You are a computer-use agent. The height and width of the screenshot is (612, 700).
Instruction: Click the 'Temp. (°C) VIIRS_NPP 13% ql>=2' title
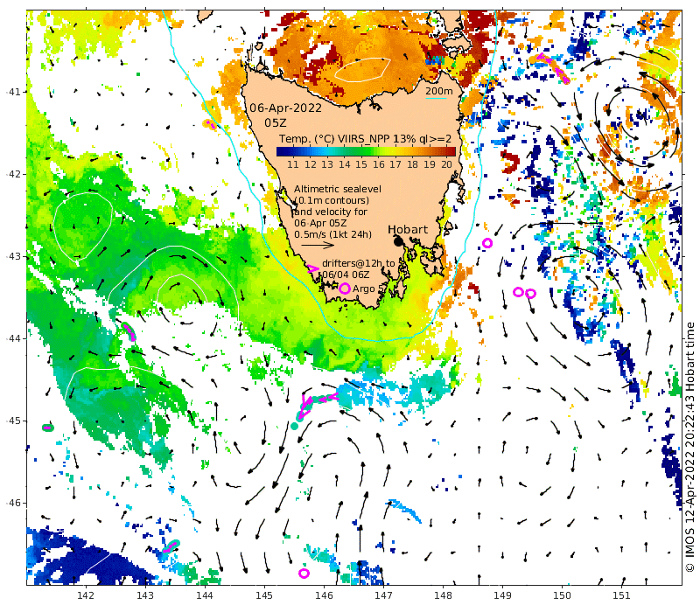coord(365,139)
